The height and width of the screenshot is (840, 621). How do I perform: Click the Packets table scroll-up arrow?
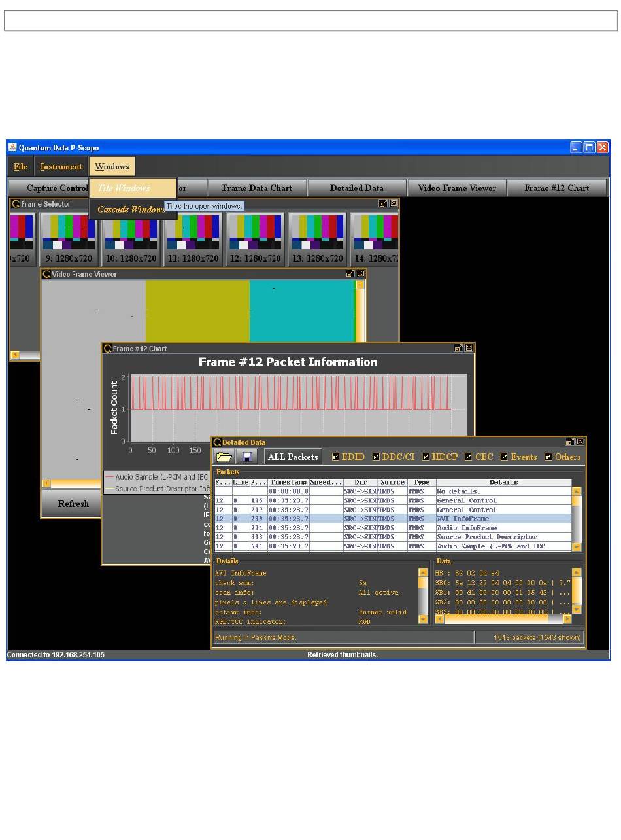(577, 491)
